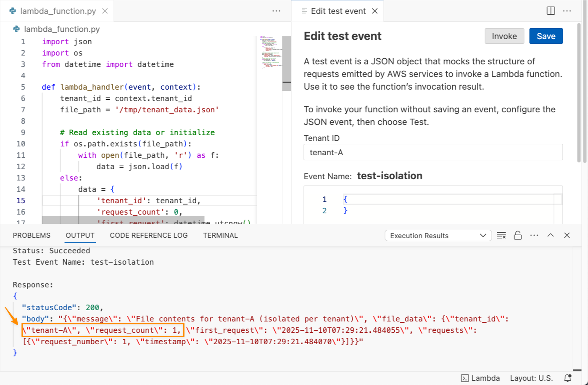This screenshot has height=385, width=588.
Task: Open Layout: U.S. selector in status bar
Action: pos(531,378)
